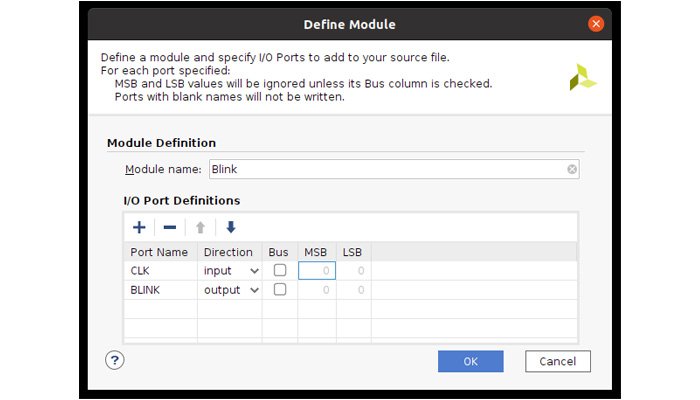This screenshot has width=700, height=400.
Task: Move port down with the down arrow
Action: coord(230,227)
